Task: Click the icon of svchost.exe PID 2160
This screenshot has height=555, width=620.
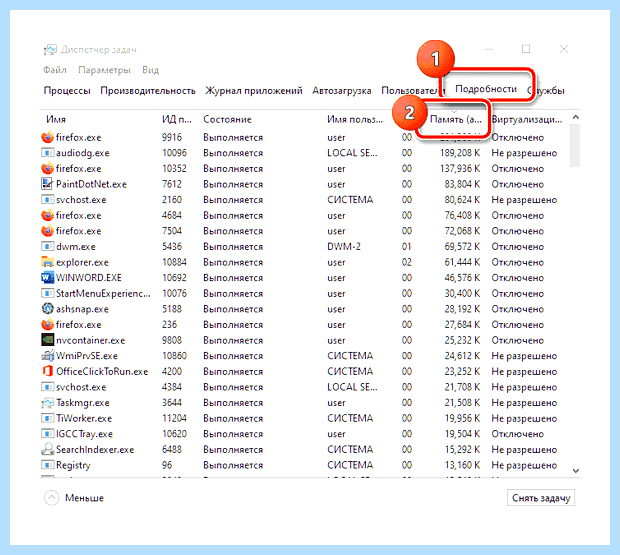Action: tap(47, 200)
